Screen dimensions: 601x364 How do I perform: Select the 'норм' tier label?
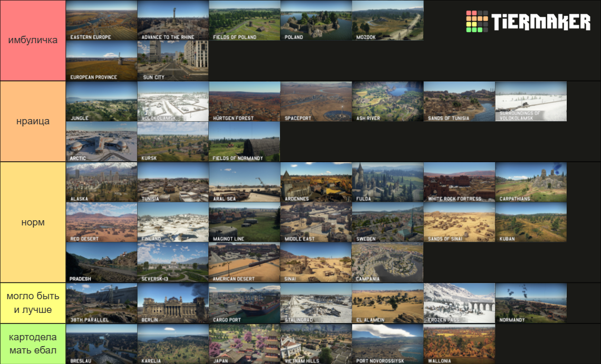coord(33,222)
